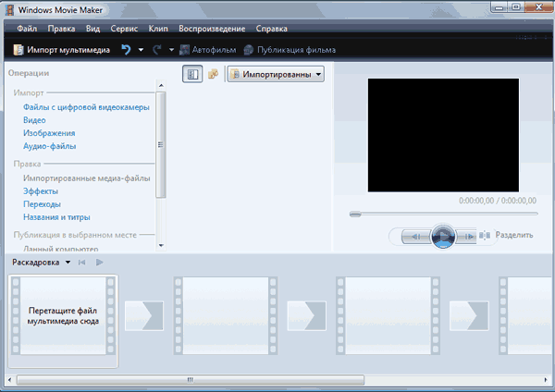Click storyboard scroll left arrow
Image resolution: width=555 pixels, height=392 pixels.
coord(9,380)
